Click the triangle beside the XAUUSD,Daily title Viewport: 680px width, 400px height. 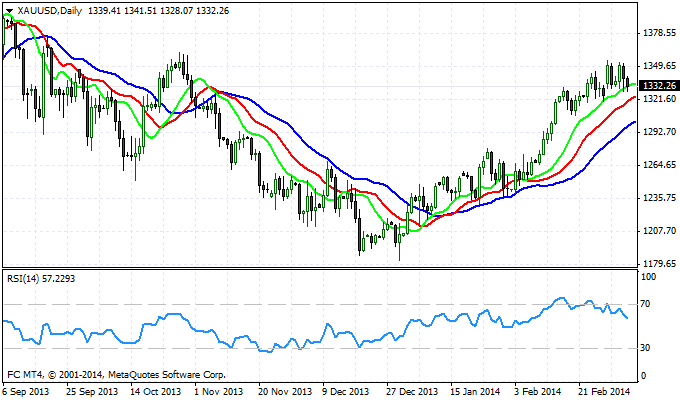click(9, 11)
